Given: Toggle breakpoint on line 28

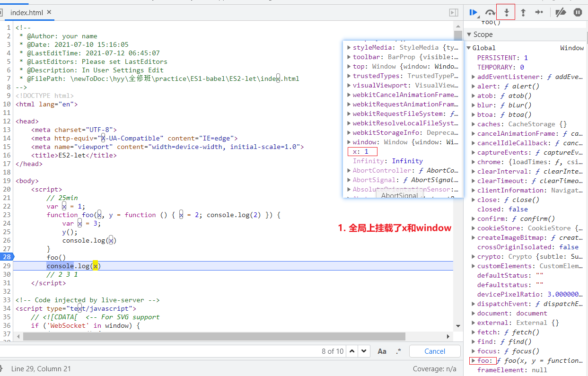Looking at the screenshot, I should pyautogui.click(x=7, y=257).
